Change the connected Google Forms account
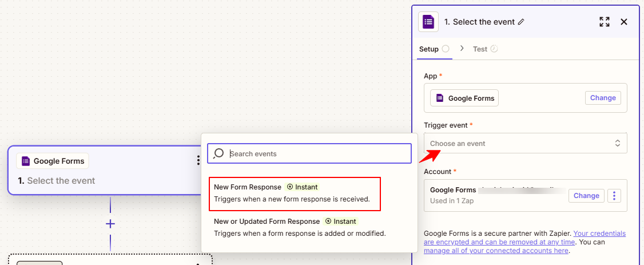The width and height of the screenshot is (644, 265). coord(586,196)
